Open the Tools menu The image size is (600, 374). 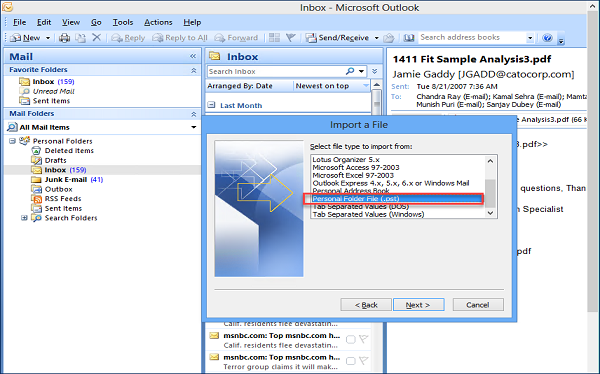pyautogui.click(x=123, y=22)
